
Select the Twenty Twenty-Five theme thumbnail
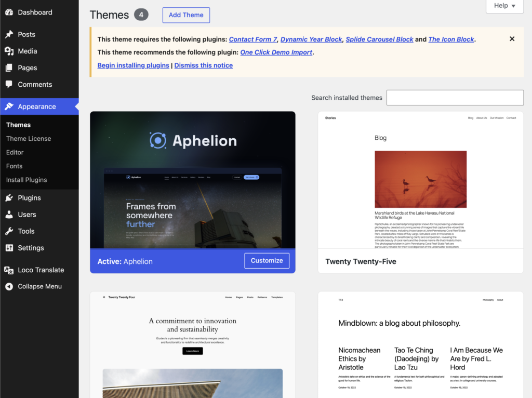click(x=420, y=180)
